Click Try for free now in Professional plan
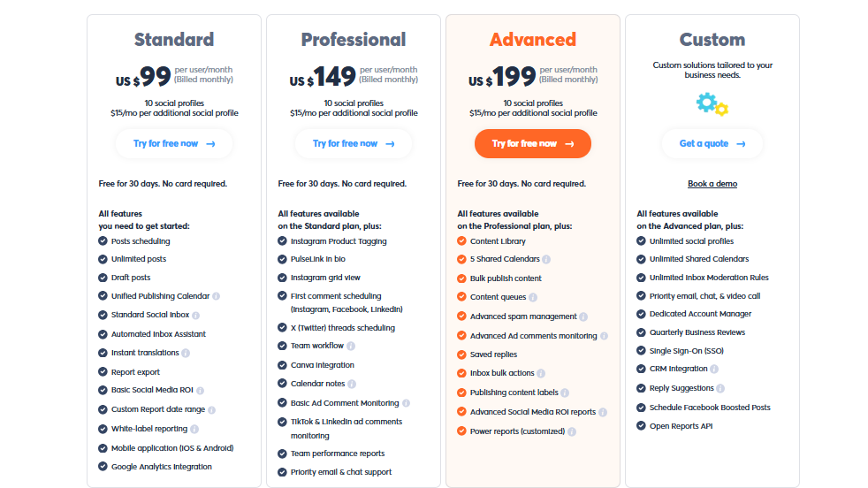This screenshot has height=488, width=868. pos(354,143)
